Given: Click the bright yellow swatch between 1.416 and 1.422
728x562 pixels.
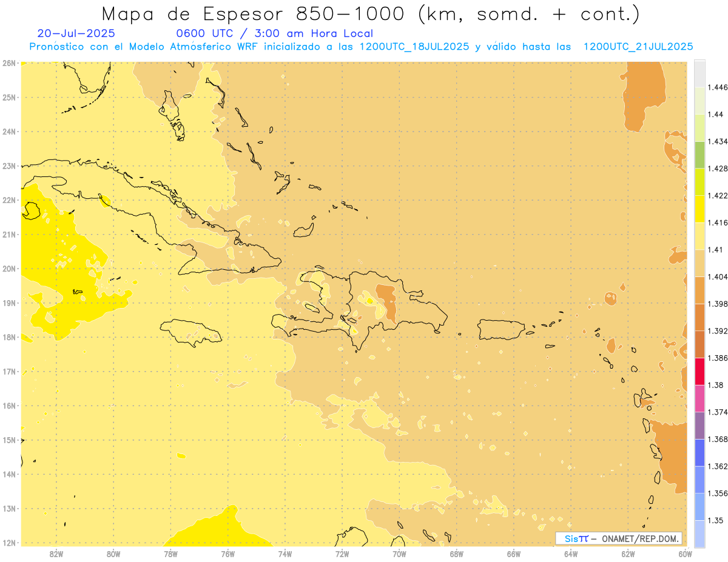Looking at the screenshot, I should click(x=699, y=209).
